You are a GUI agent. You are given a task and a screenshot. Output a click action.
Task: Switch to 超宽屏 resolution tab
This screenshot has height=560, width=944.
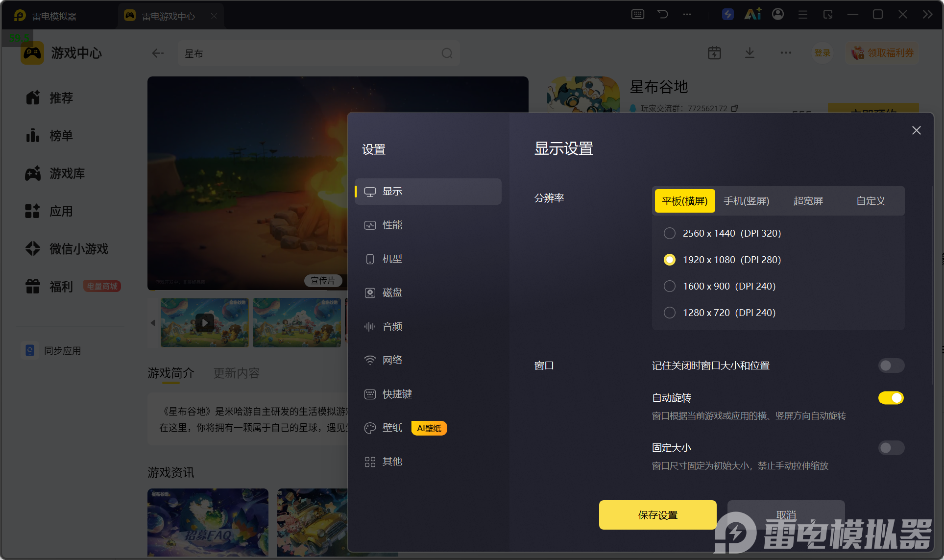click(808, 201)
